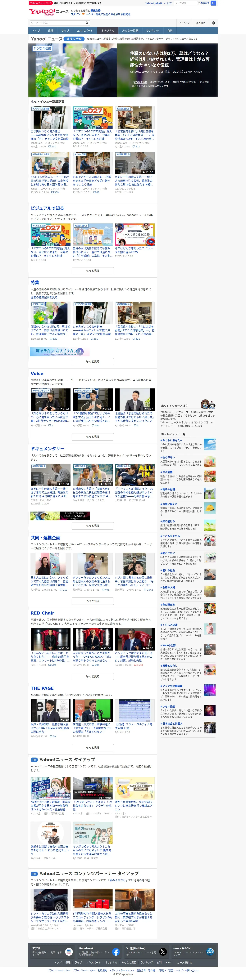Open the #戦争の記憶 hot issue link
Viewport: 246px width, 980px height.
tap(168, 489)
